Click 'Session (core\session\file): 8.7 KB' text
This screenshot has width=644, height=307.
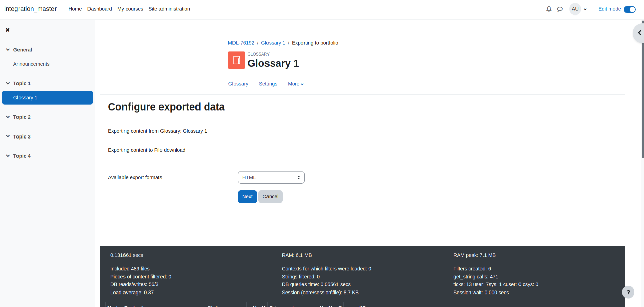320,293
